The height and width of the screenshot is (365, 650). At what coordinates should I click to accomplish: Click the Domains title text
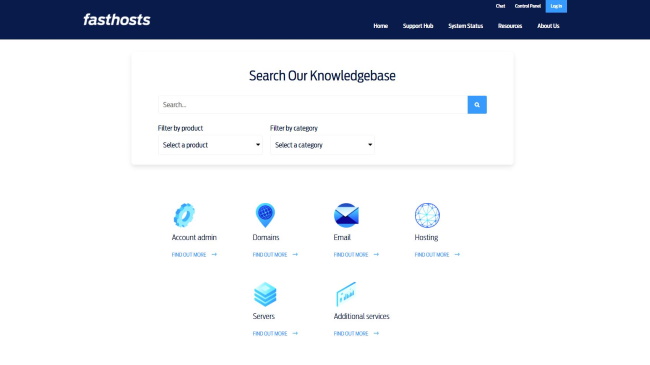266,237
